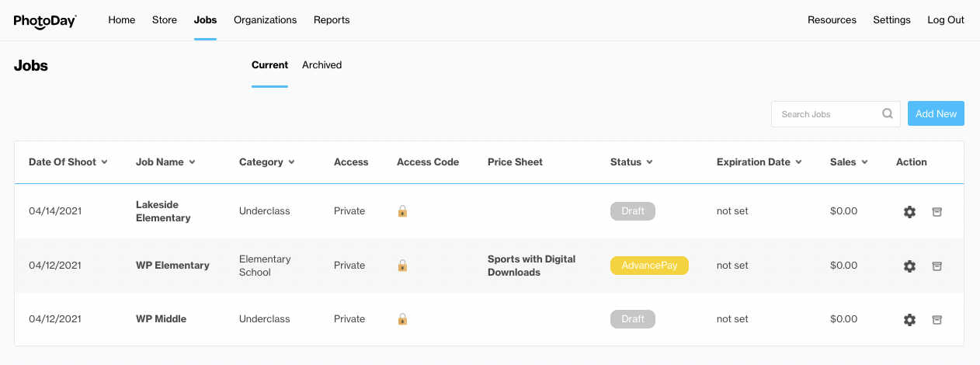Go to the Reports page
The height and width of the screenshot is (365, 980).
tap(332, 20)
